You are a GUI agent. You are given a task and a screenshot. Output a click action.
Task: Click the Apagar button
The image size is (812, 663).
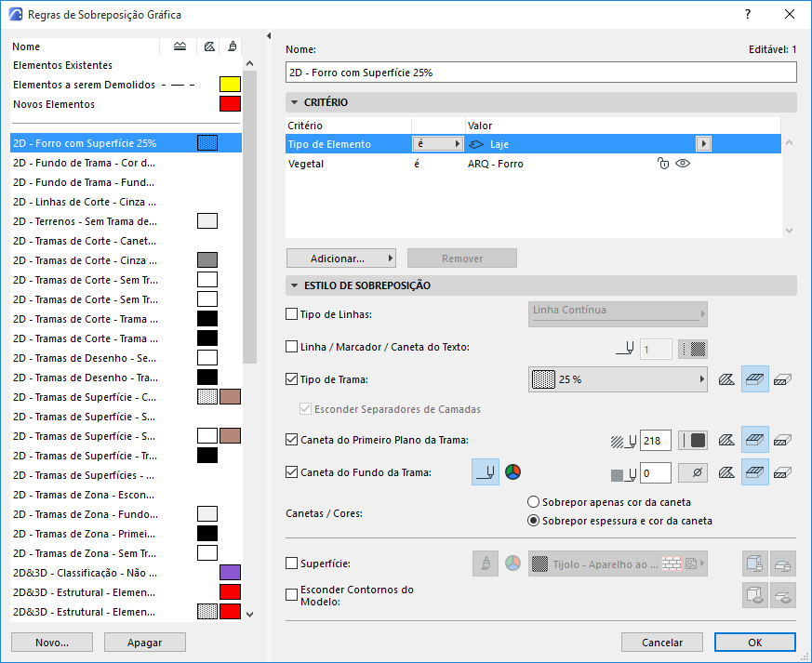click(145, 643)
